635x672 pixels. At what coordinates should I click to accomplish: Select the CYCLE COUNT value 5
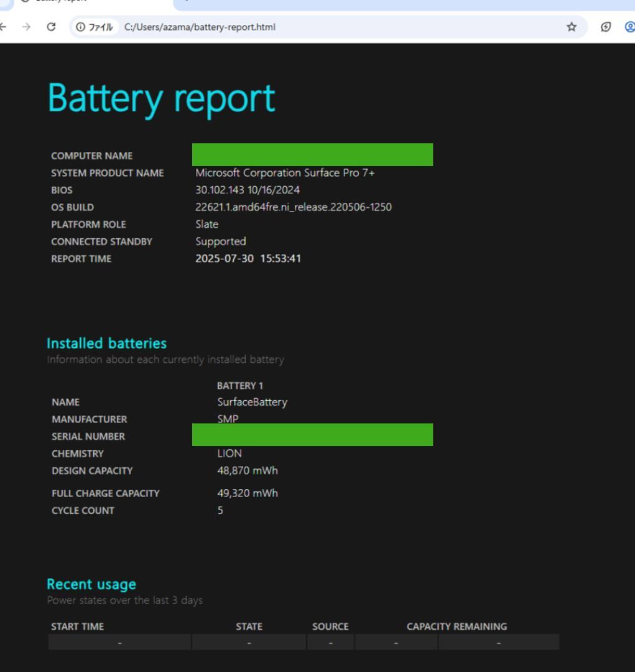pos(218,510)
